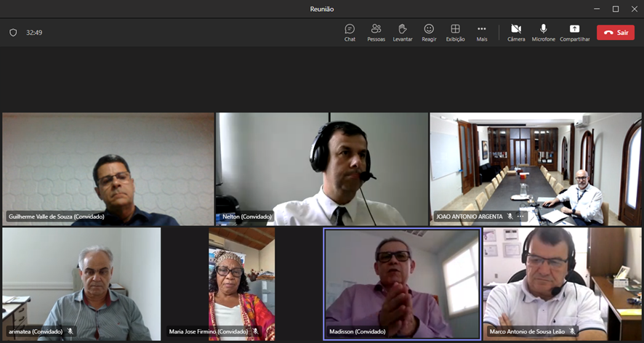
Task: Click the shield security icon
Action: tap(13, 33)
